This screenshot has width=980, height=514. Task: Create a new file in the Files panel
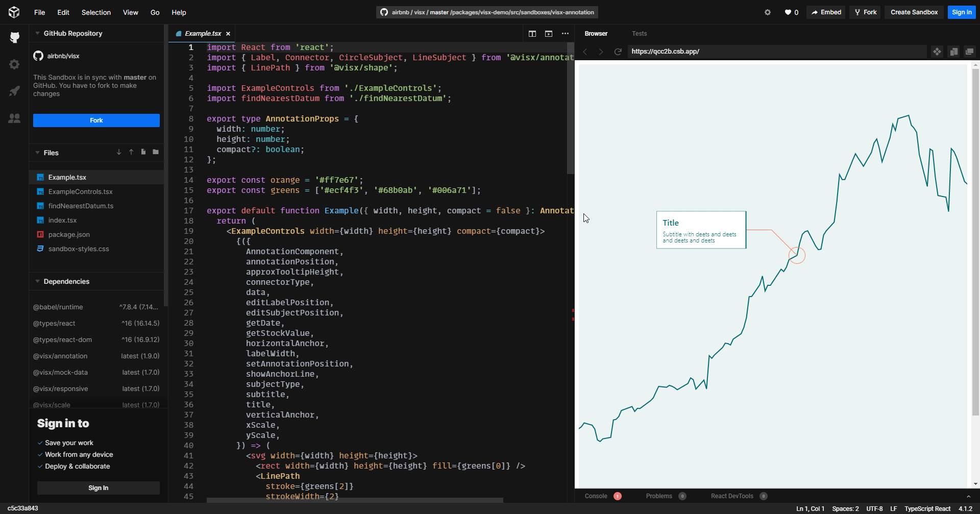tap(143, 152)
